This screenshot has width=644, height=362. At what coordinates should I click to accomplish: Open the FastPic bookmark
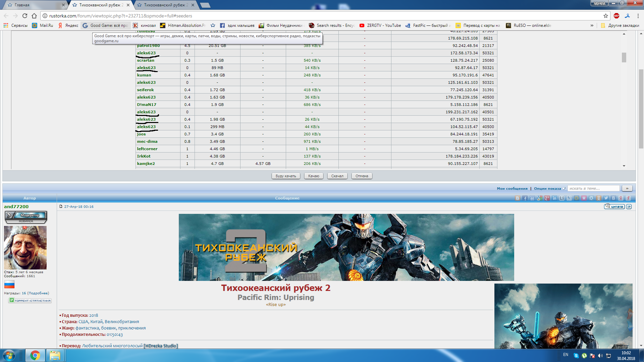428,25
